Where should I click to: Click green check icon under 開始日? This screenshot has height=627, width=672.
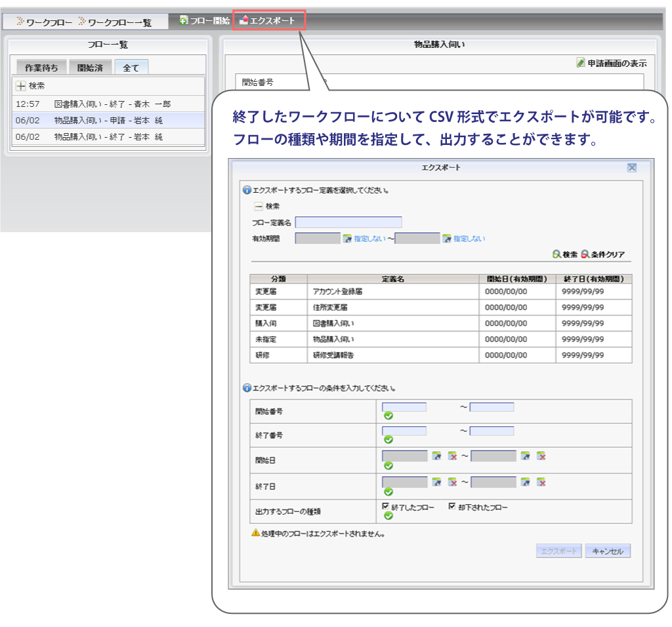click(x=388, y=466)
